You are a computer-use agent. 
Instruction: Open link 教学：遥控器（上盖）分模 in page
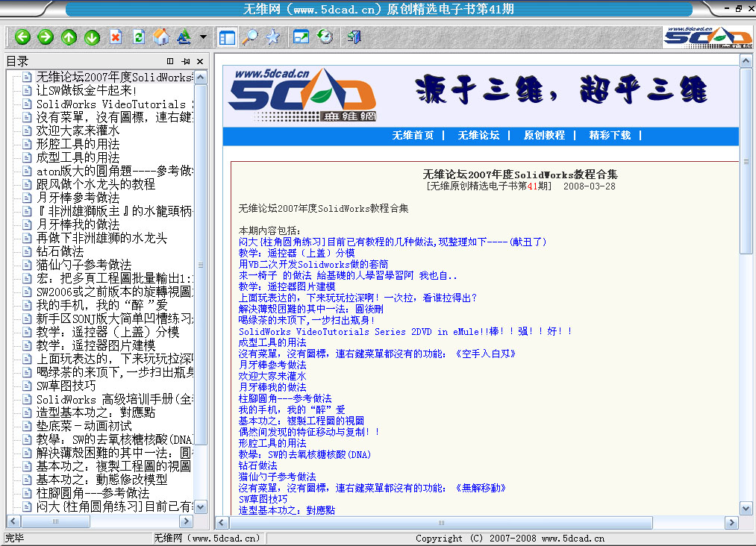[x=296, y=253]
